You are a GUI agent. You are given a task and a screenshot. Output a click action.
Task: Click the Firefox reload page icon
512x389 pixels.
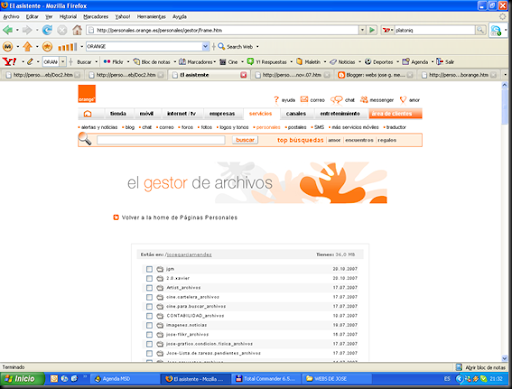(47, 30)
